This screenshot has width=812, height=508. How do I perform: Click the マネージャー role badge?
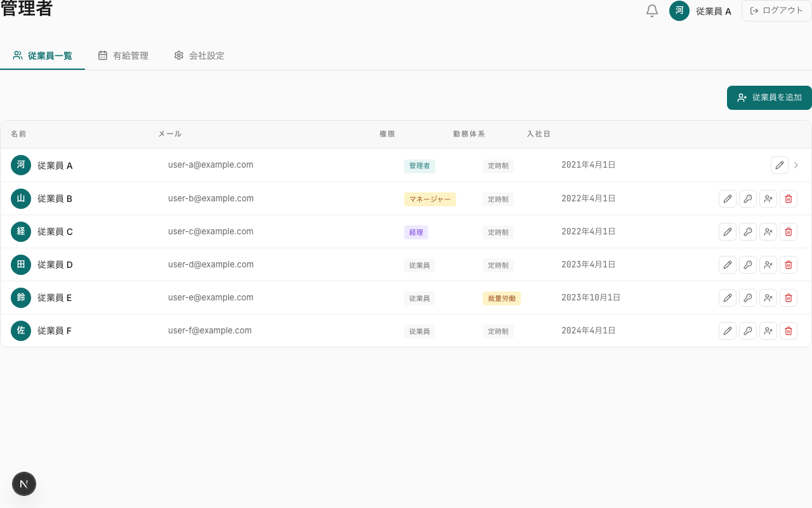click(x=429, y=199)
